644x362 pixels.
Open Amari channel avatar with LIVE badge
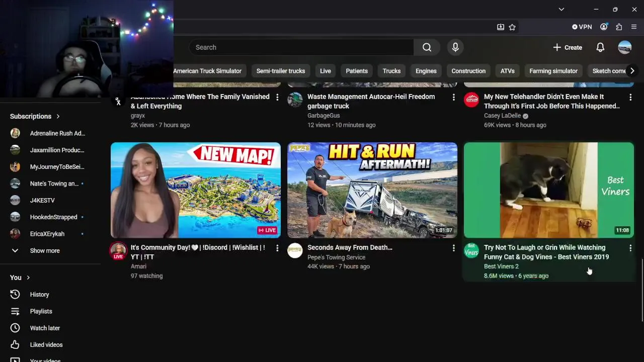[118, 251]
